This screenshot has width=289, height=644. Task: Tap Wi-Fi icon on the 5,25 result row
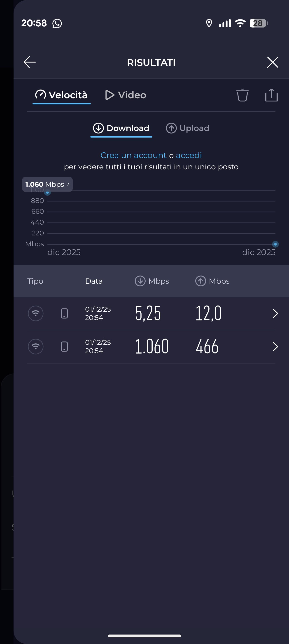35,313
